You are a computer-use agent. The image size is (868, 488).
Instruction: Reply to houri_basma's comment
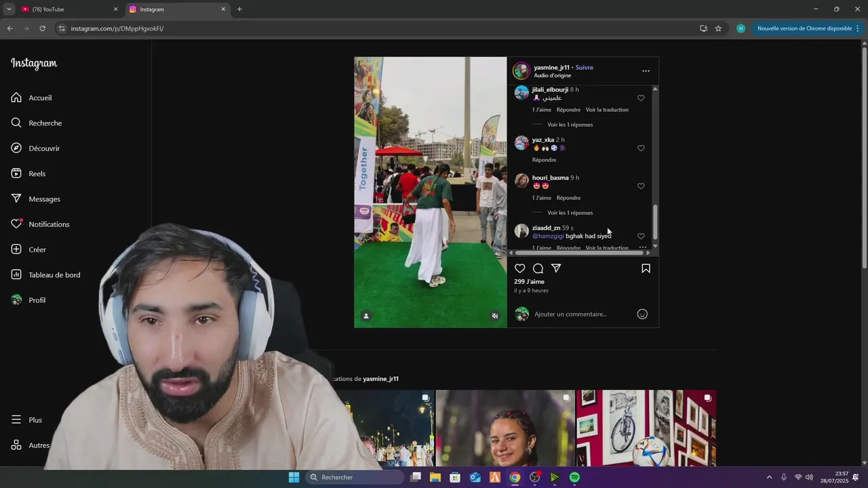[568, 198]
